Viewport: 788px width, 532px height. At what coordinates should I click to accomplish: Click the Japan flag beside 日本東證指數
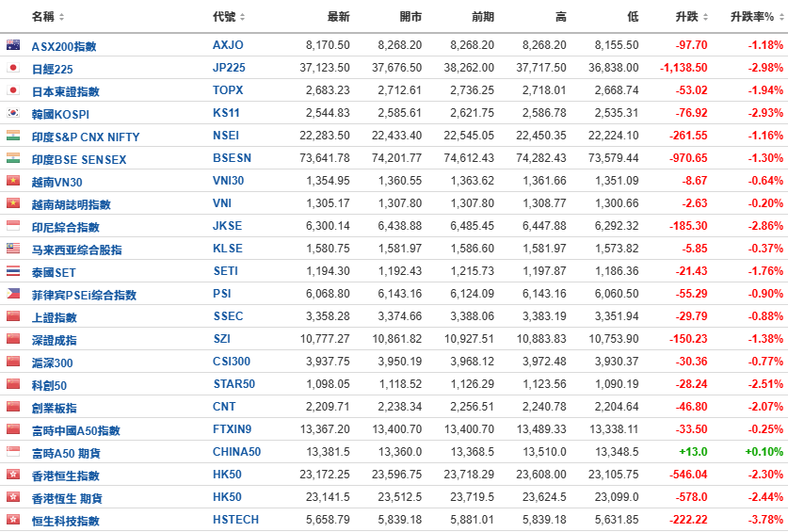pyautogui.click(x=13, y=90)
